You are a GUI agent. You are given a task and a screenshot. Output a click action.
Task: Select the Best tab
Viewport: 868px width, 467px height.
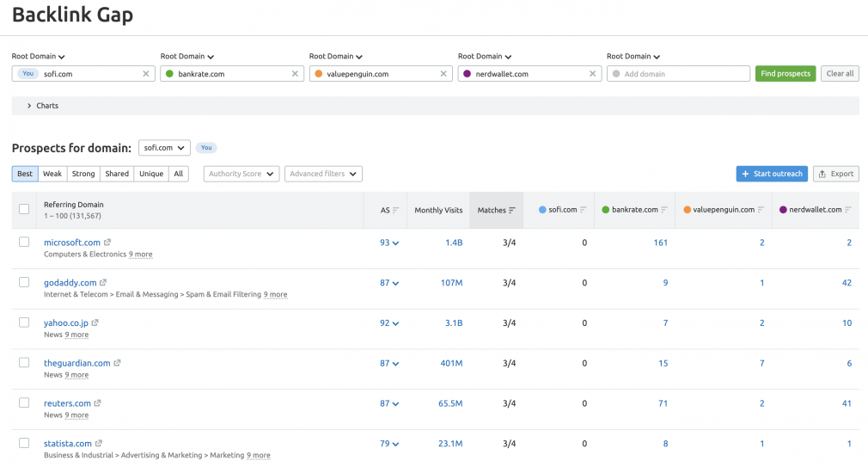point(25,174)
